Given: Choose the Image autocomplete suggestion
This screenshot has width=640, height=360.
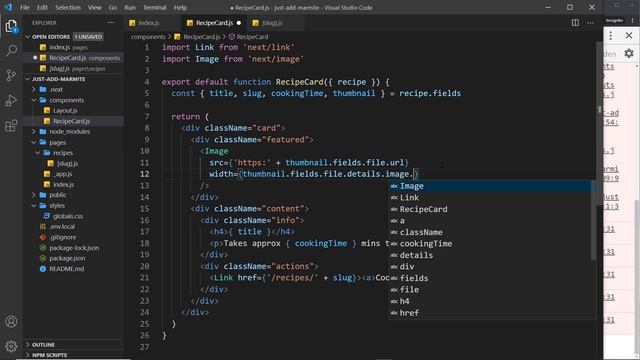Looking at the screenshot, I should tap(490, 186).
